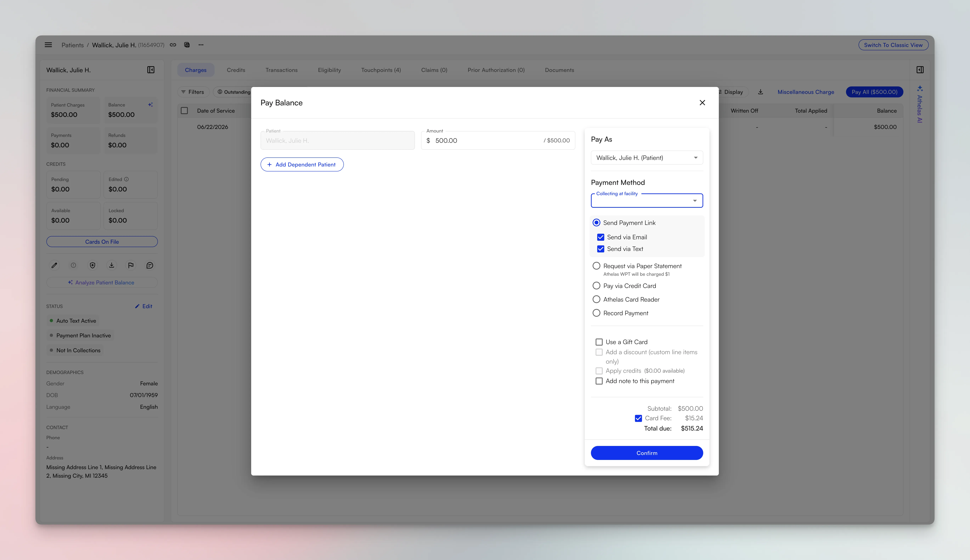Viewport: 970px width, 560px height.
Task: Close the Pay Balance dialog
Action: [x=702, y=103]
